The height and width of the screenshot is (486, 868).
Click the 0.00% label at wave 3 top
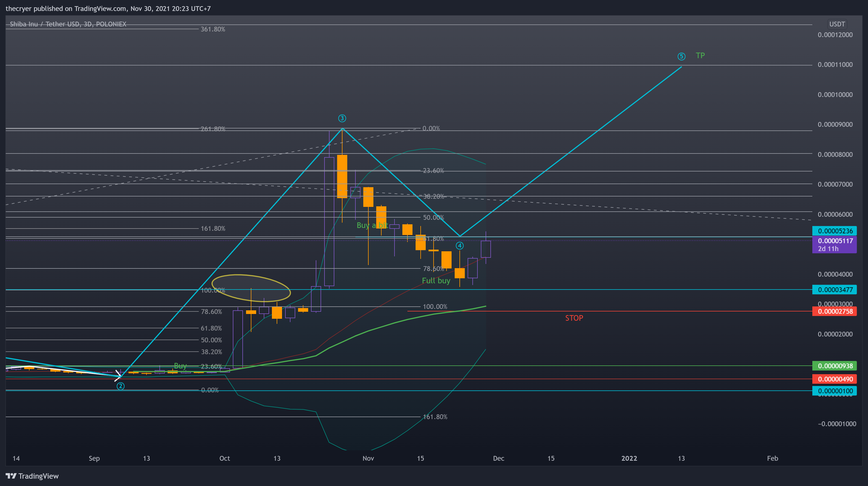[431, 128]
